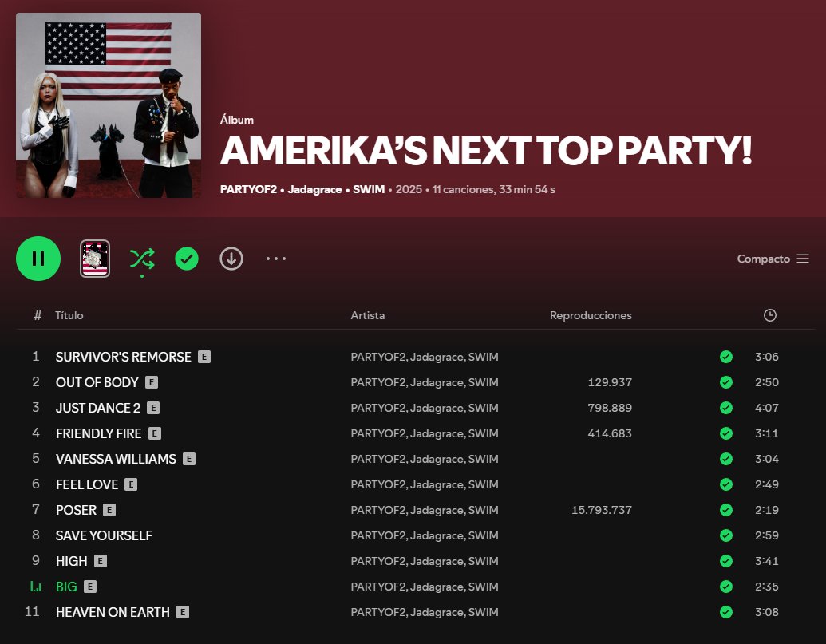The width and height of the screenshot is (826, 644).
Task: Open the album cover art image
Action: (x=109, y=105)
